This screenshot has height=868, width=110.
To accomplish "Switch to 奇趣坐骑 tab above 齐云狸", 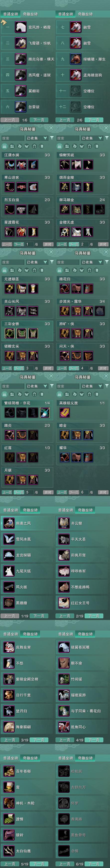I will [85, 510].
